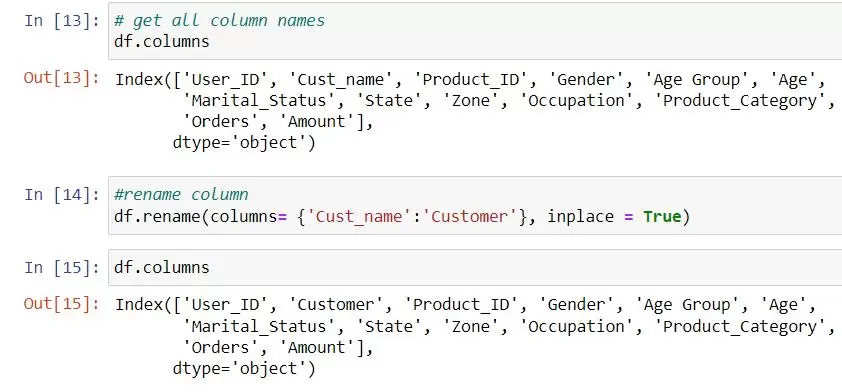Screen dimensions: 842x392
Task: Click the Out[13] output prompt
Action: coord(62,78)
